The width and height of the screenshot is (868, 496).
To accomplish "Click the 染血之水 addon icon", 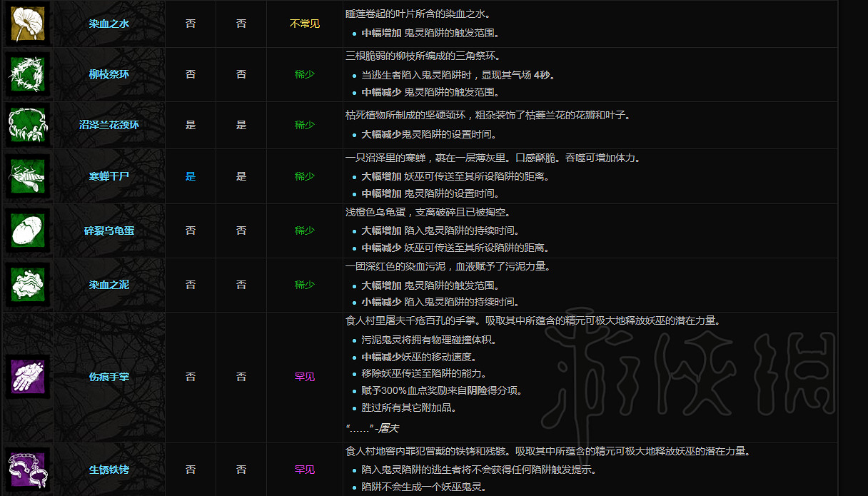I will pyautogui.click(x=27, y=24).
